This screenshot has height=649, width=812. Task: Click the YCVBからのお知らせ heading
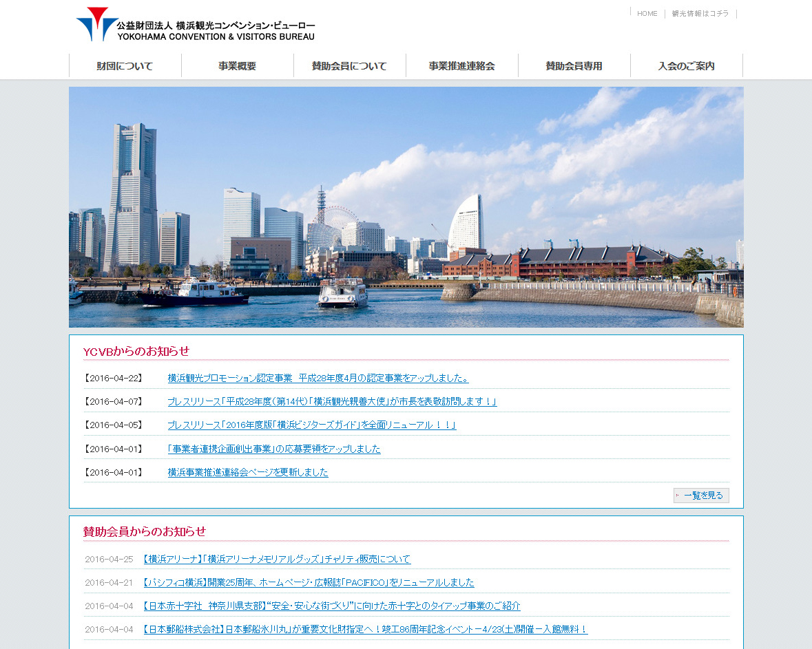click(136, 351)
